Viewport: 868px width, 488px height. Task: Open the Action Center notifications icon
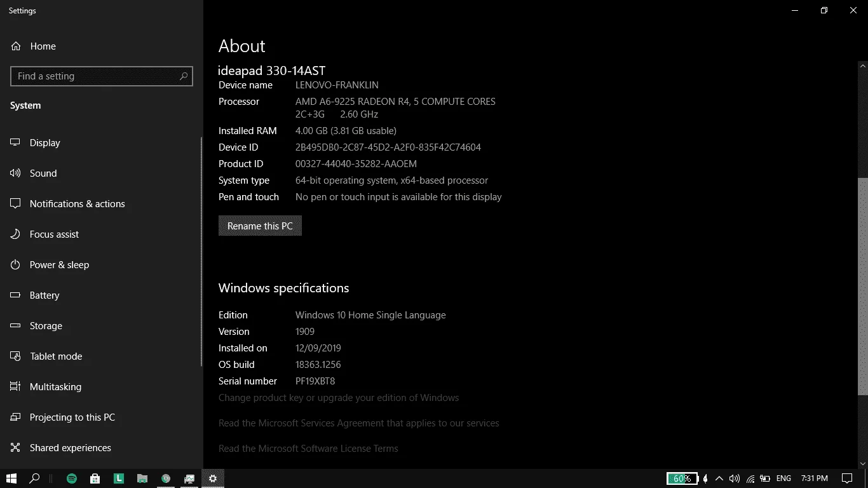(847, 478)
